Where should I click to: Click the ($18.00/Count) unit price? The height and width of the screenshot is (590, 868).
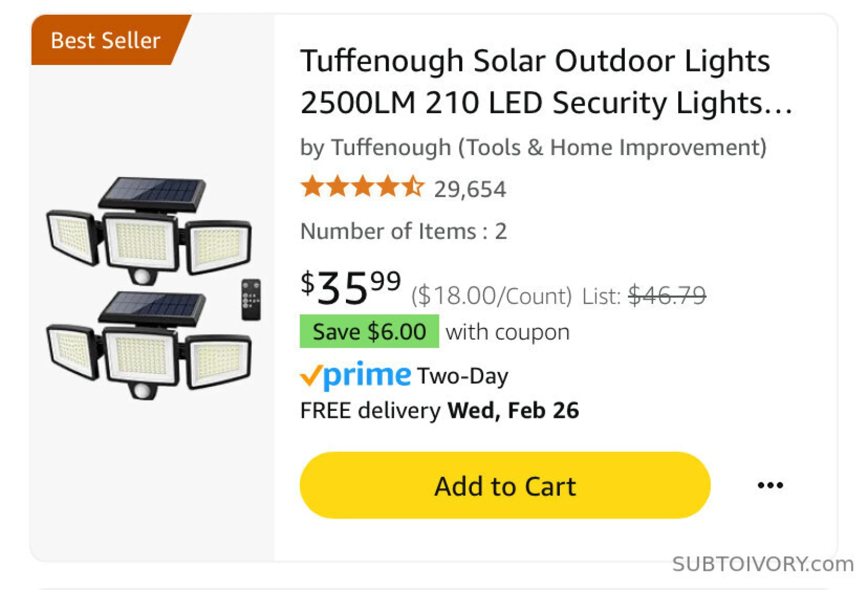491,296
